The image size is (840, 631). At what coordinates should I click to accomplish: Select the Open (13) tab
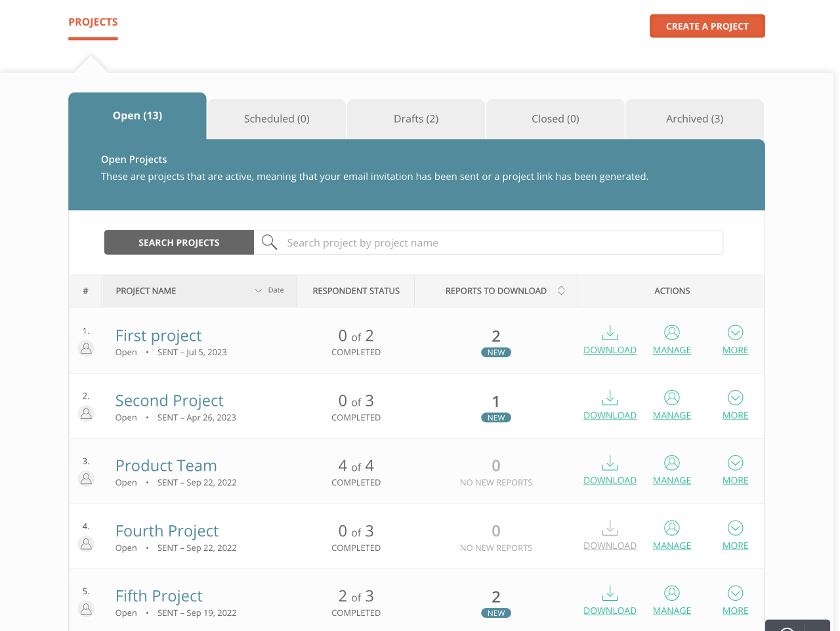(137, 116)
